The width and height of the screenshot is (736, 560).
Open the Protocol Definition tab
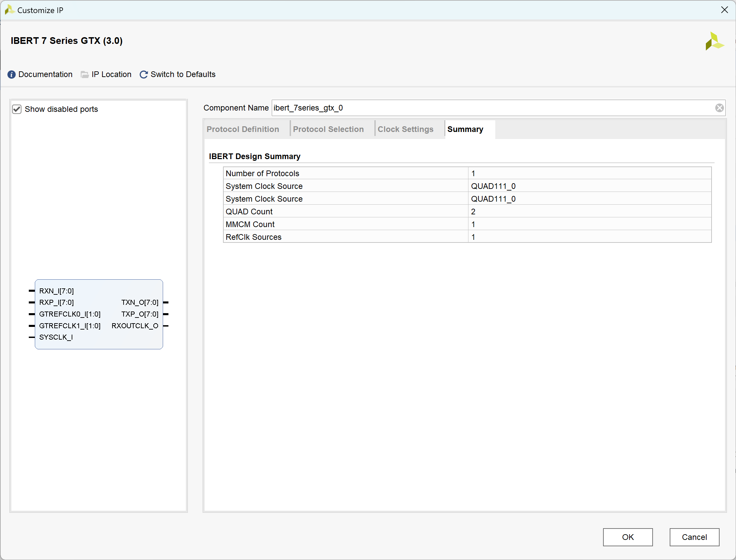pyautogui.click(x=242, y=129)
